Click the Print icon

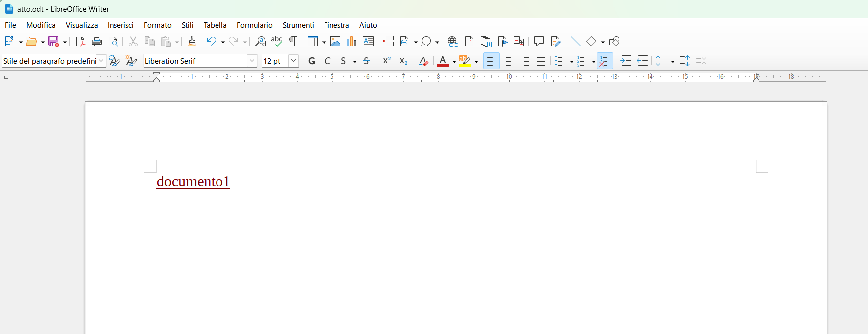(x=97, y=42)
